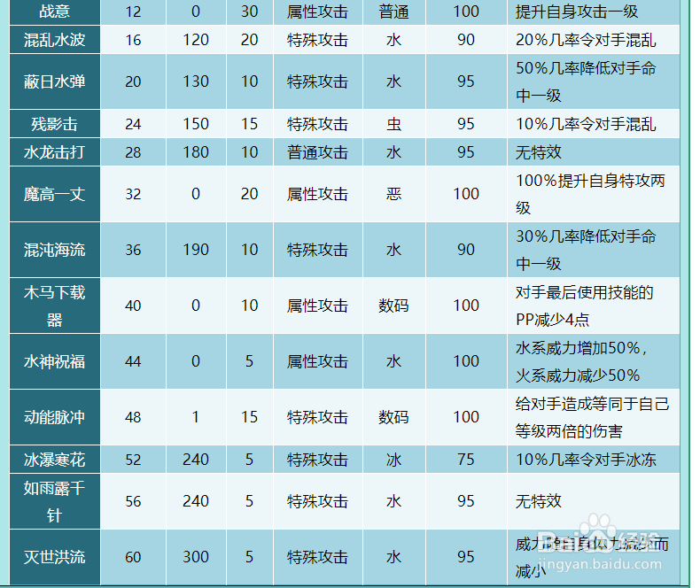Select the 恶 type in 魔高一丈 row

point(393,194)
